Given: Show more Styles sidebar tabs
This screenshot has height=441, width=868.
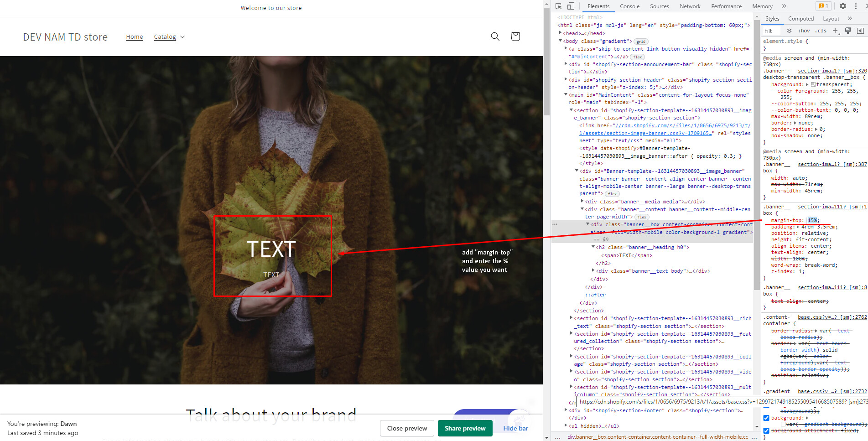Looking at the screenshot, I should click(x=850, y=18).
